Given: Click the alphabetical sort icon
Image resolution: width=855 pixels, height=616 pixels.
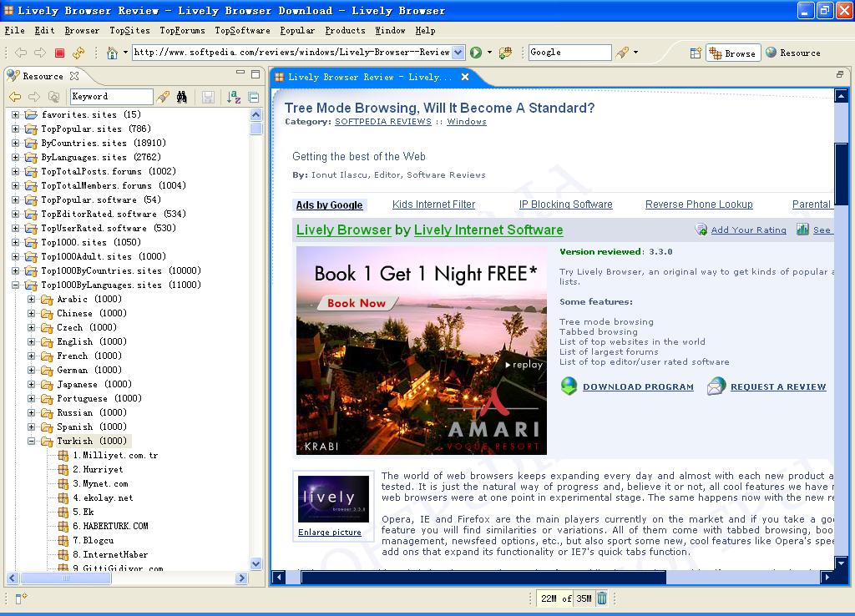Looking at the screenshot, I should (x=234, y=97).
